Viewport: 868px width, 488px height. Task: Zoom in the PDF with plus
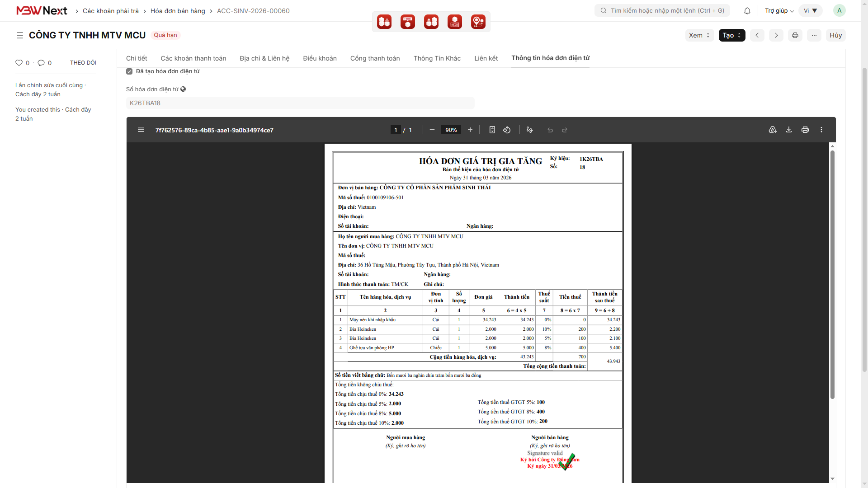coord(470,130)
